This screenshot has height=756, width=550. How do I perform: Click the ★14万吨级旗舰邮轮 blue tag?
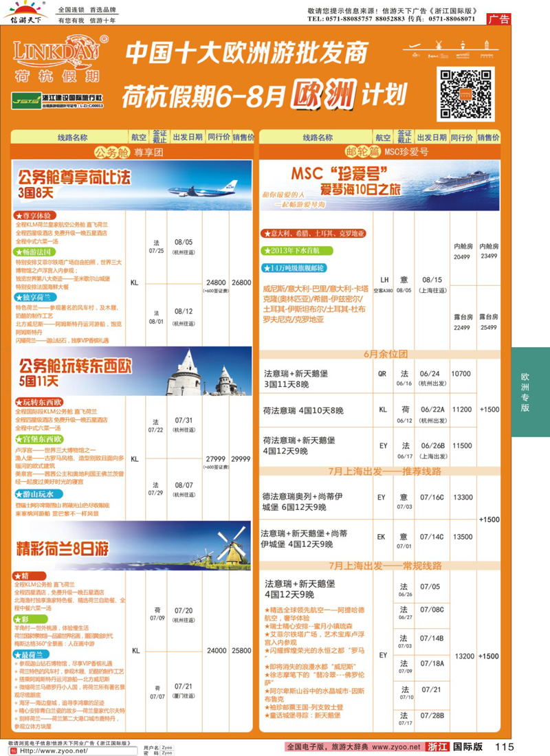294,267
